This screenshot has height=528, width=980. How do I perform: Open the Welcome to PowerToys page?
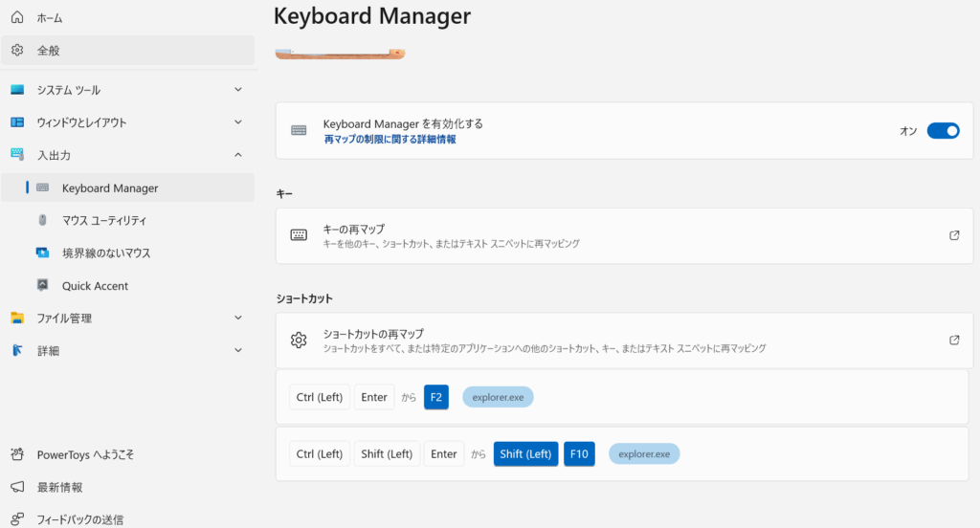click(x=85, y=454)
